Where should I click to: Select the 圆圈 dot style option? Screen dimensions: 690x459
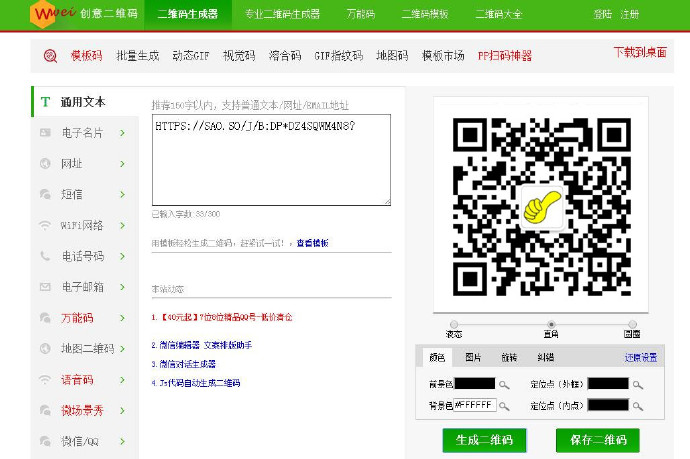pos(632,324)
